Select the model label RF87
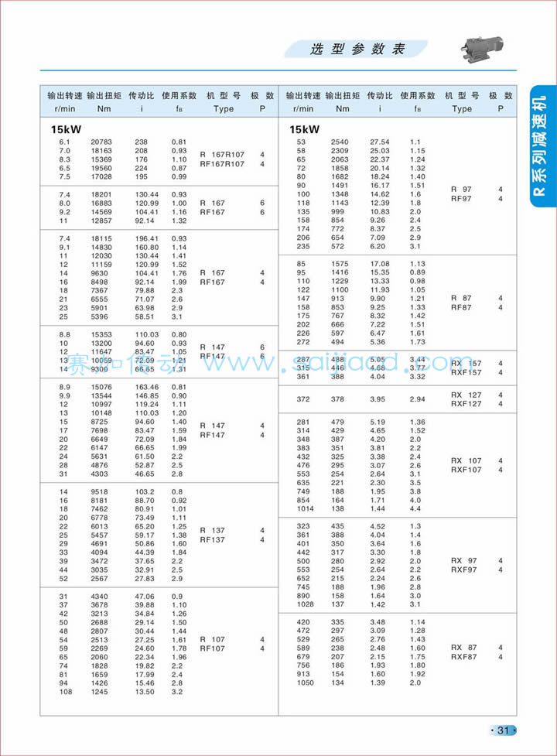The image size is (557, 756). (461, 307)
